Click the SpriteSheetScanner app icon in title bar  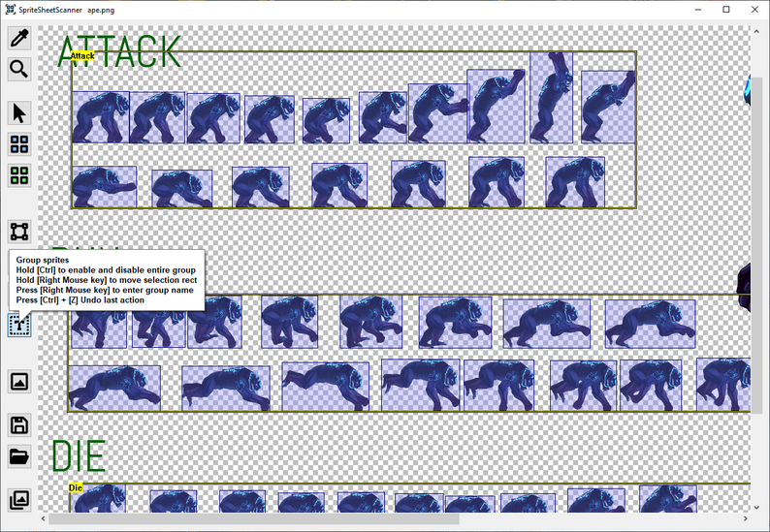(x=11, y=10)
